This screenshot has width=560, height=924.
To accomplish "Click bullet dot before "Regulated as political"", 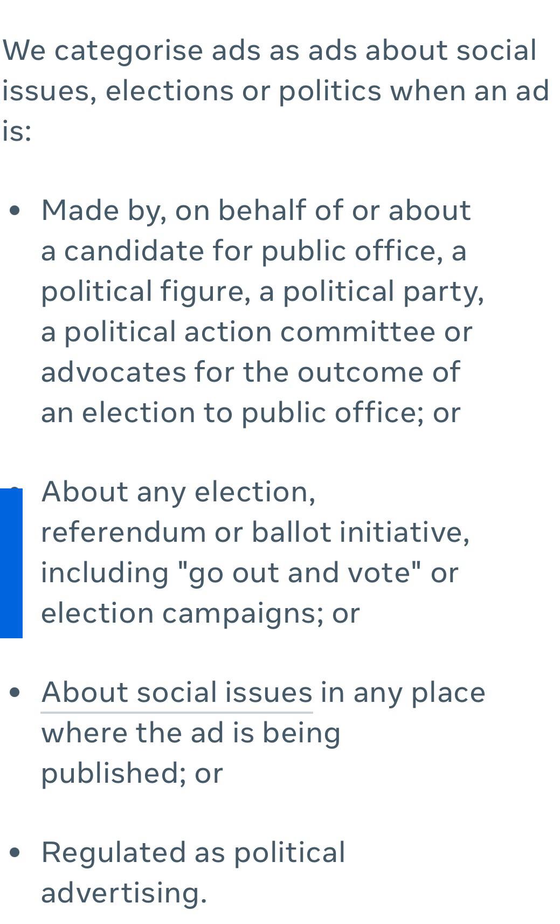I will 16,852.
